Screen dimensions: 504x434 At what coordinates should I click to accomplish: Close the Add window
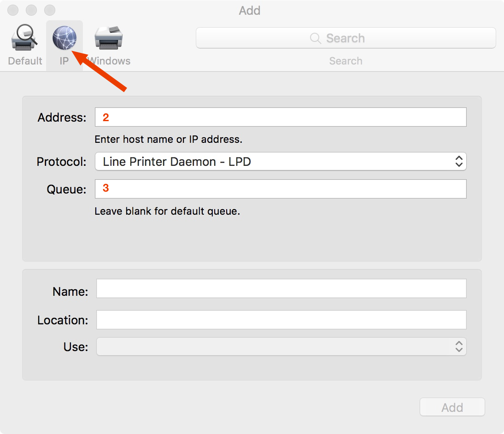click(13, 10)
